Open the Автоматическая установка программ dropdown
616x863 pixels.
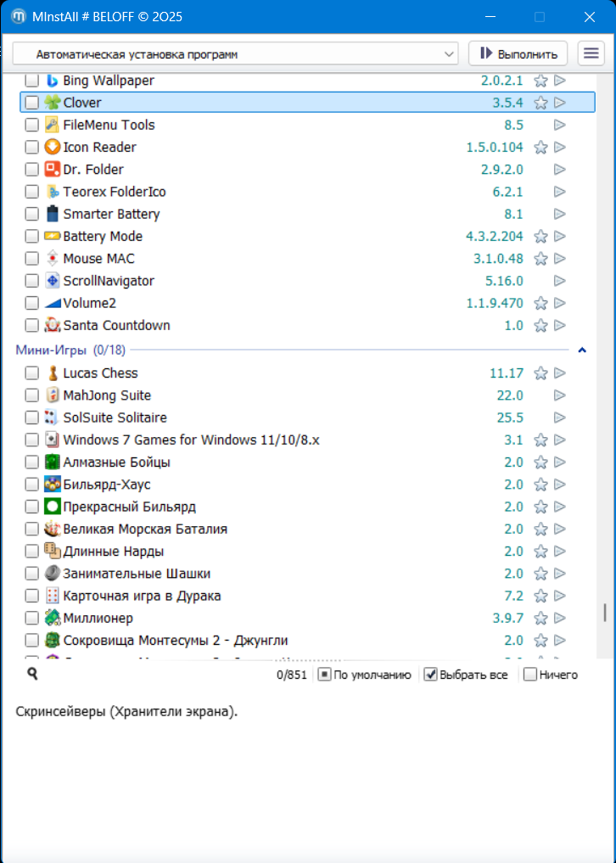click(235, 54)
